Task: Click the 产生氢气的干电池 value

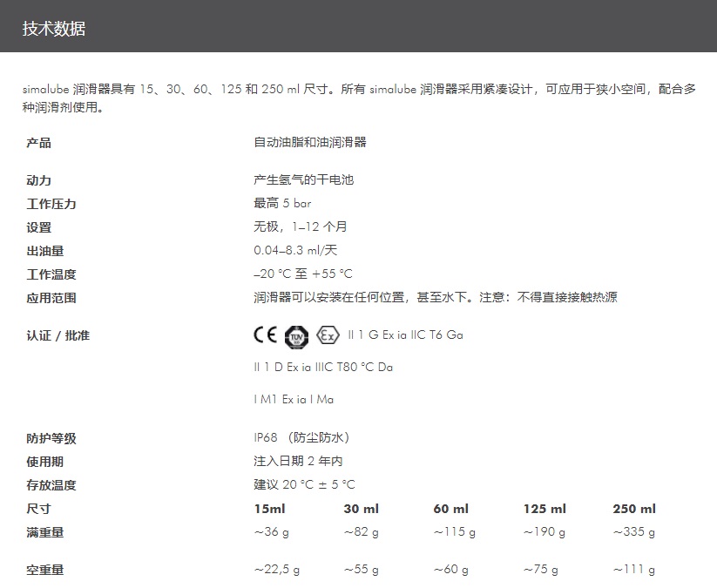Action: pos(304,179)
